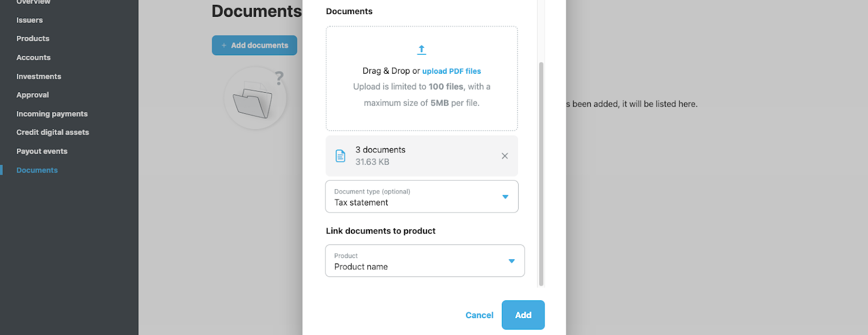The image size is (868, 335).
Task: Open Investments from the sidebar
Action: pyautogui.click(x=39, y=76)
